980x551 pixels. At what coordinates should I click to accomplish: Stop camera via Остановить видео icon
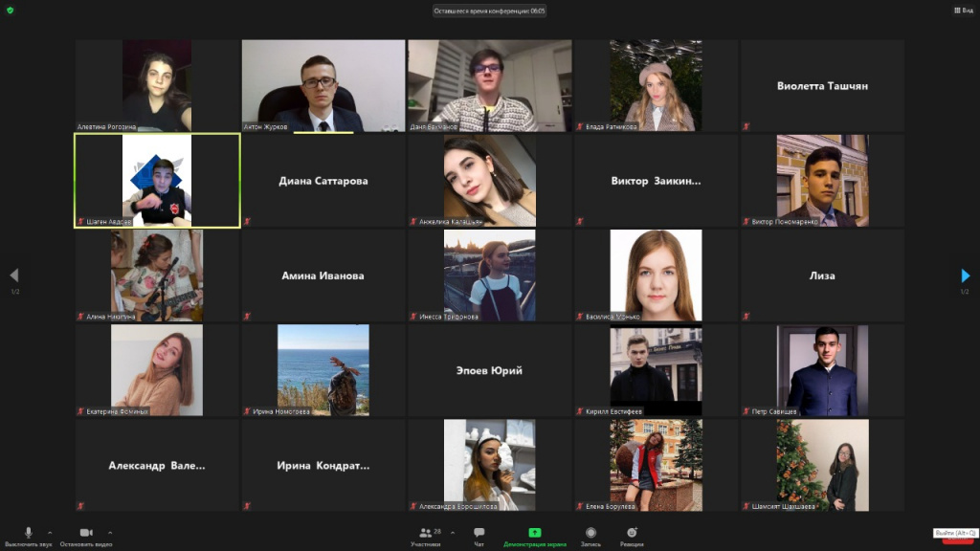(86, 532)
